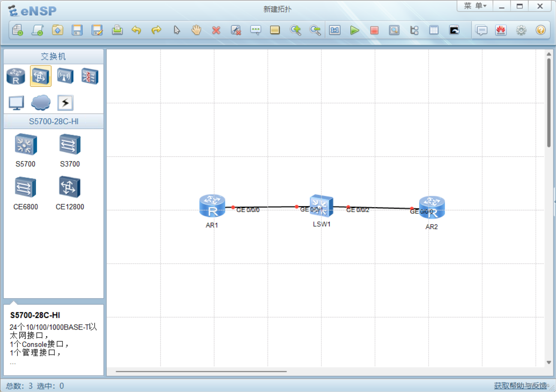
Task: Click AR1's GE 0/0/0 interface label
Action: pos(248,210)
